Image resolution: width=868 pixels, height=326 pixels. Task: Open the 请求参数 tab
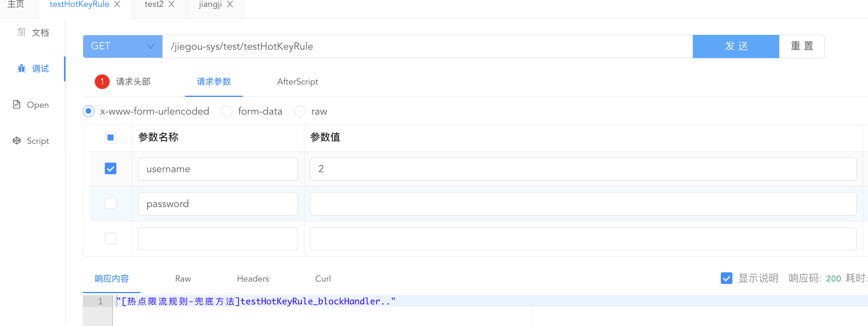214,82
